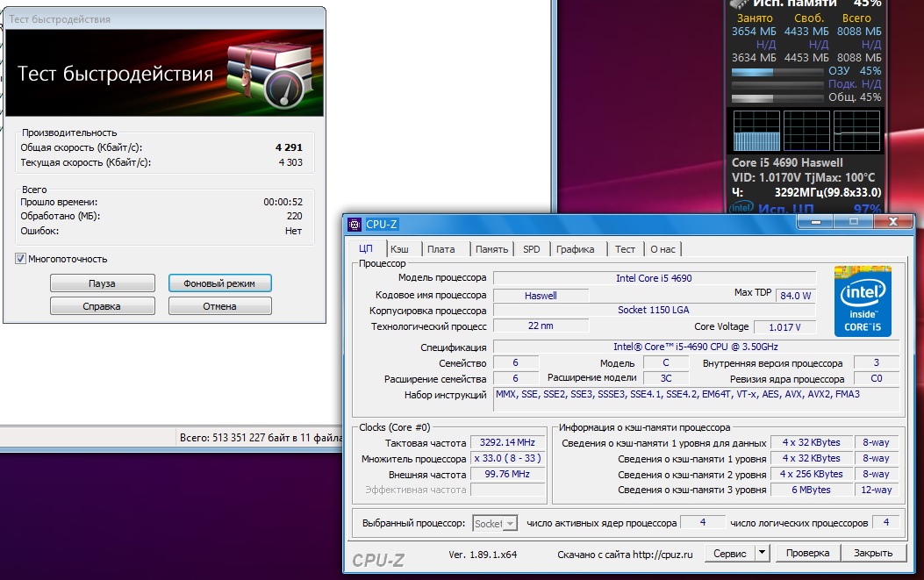924x580 pixels.
Task: Select the Графика tab
Action: click(575, 249)
